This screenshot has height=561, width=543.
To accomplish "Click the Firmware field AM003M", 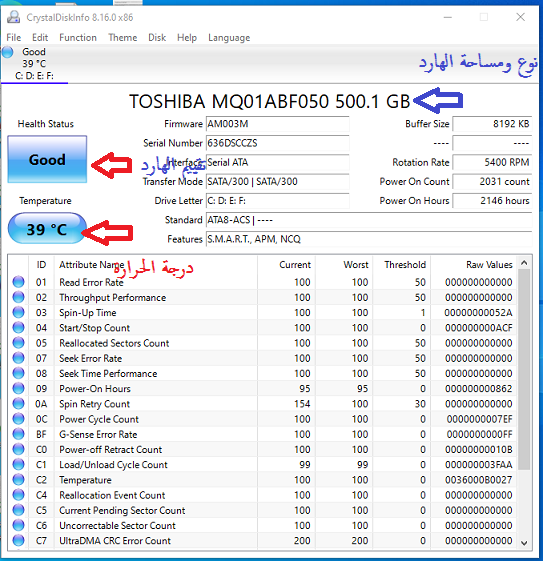I will pos(278,124).
